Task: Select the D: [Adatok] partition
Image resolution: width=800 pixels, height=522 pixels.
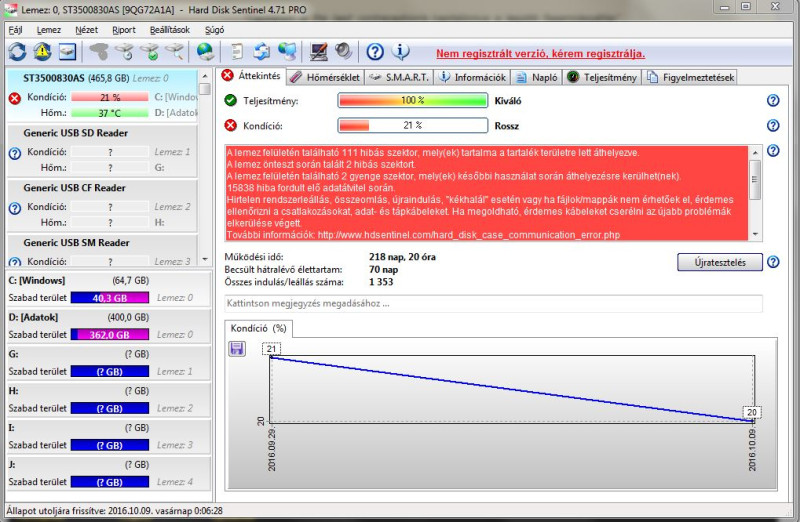Action: 108,326
